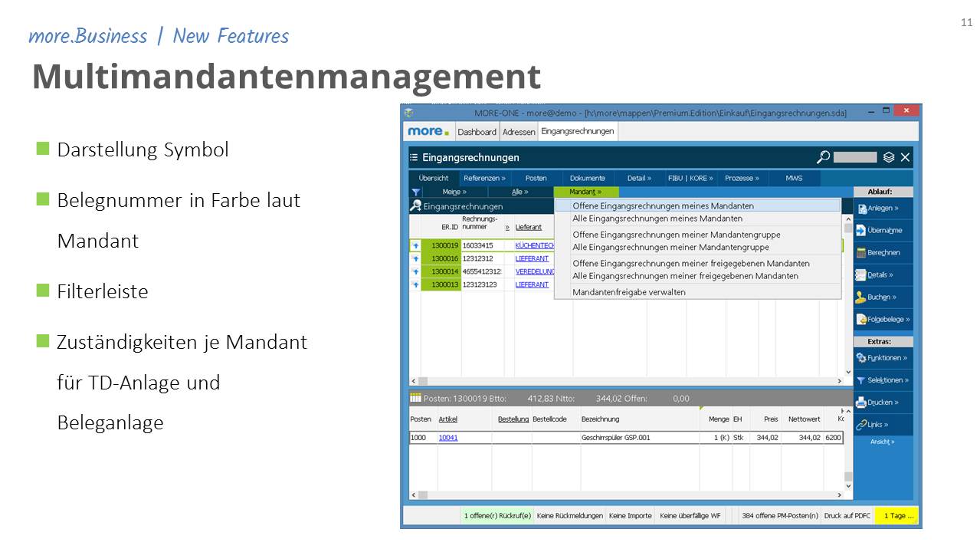Open the Anlegen action
This screenshot has width=980, height=552.
(883, 208)
